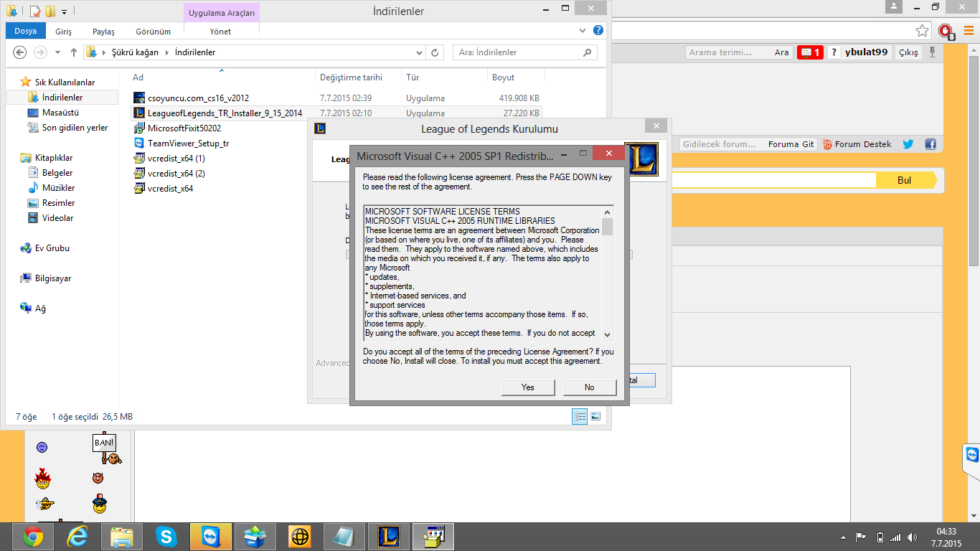The width and height of the screenshot is (980, 551).
Task: Click the Properties icon in quick access toolbar
Action: 35,11
